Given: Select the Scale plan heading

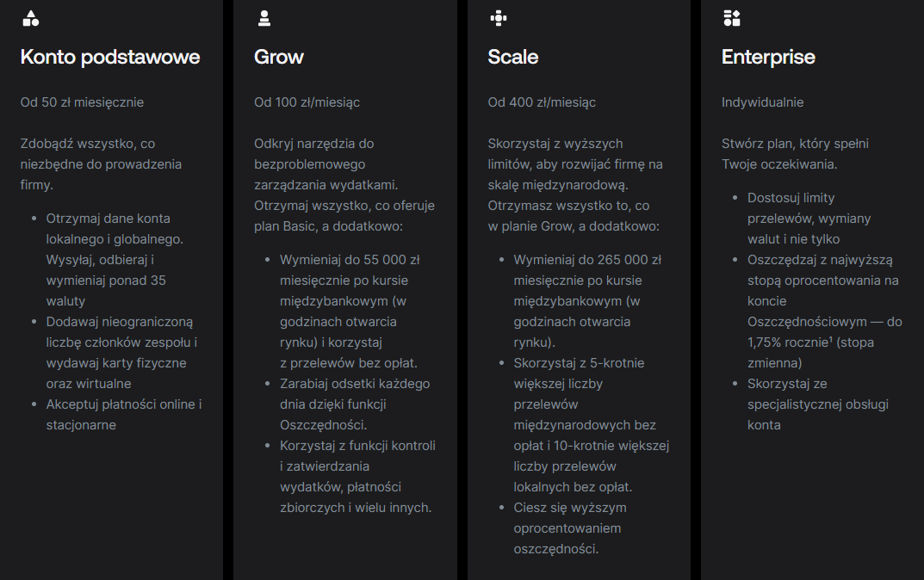Looking at the screenshot, I should point(512,57).
